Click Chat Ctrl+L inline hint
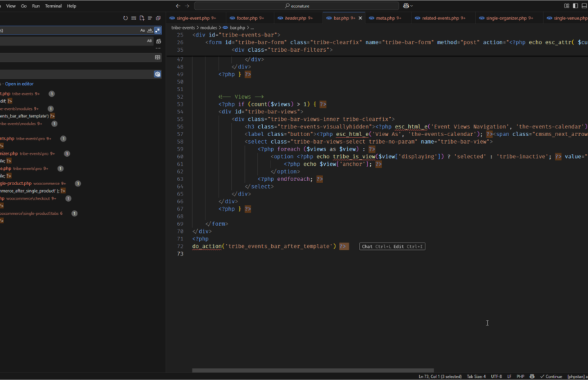This screenshot has height=380, width=588. click(x=376, y=247)
